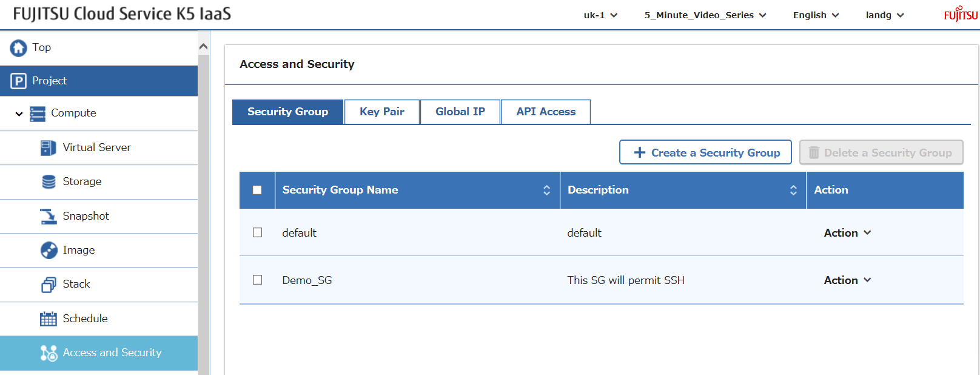The height and width of the screenshot is (375, 980).
Task: Click the Virtual Server icon
Action: point(49,147)
